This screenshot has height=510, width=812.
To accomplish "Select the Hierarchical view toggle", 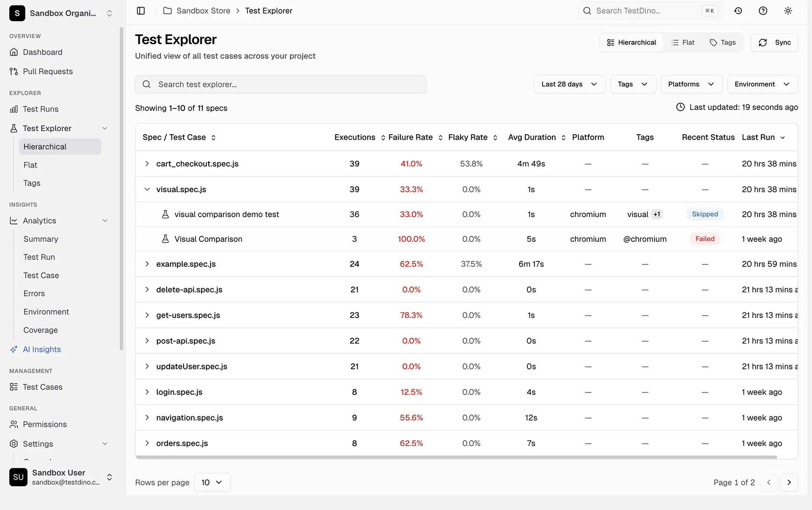I will point(631,42).
